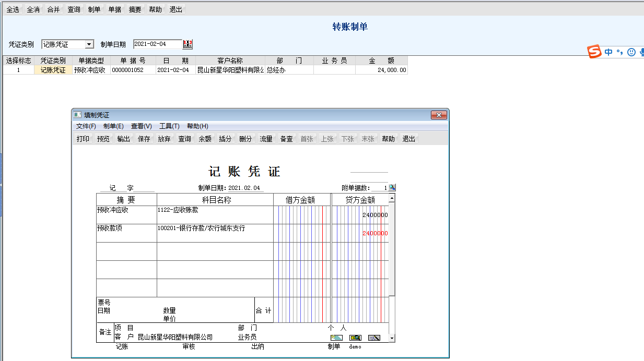Click 余额 in the voucher toolbar
This screenshot has width=644, height=361.
205,139
